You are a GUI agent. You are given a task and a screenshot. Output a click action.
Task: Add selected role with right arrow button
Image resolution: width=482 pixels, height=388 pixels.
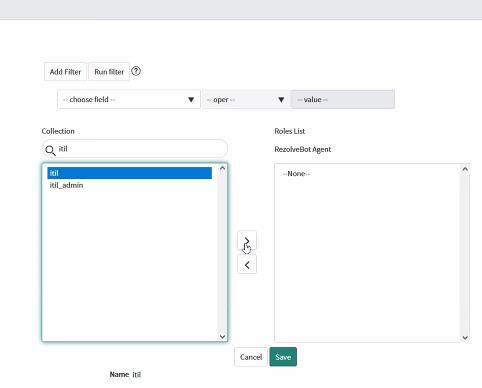click(247, 240)
